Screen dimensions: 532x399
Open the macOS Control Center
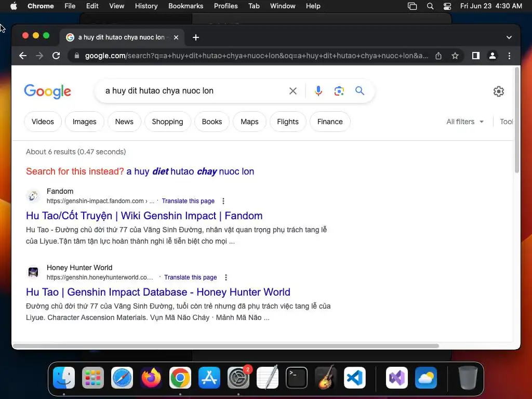[x=447, y=6]
